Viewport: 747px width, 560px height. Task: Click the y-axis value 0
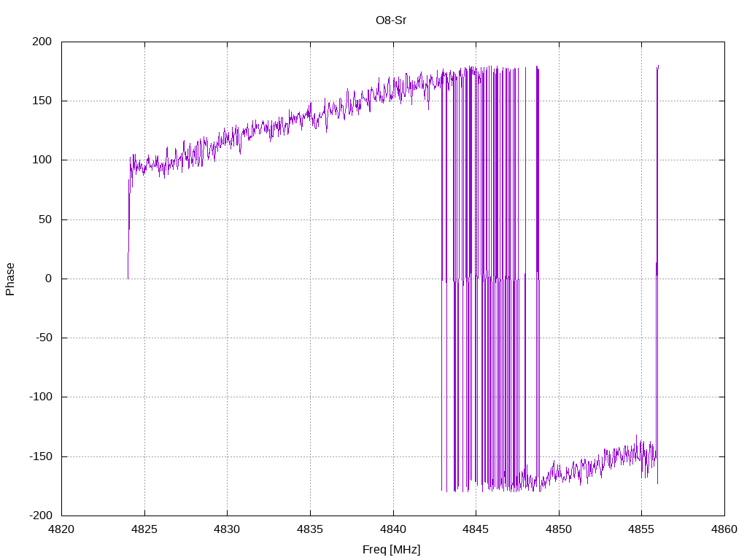point(49,279)
